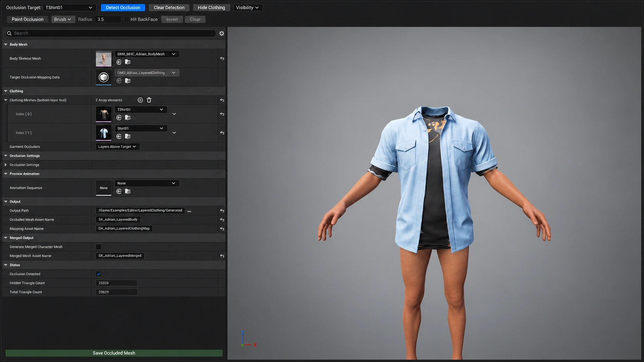This screenshot has height=362, width=644.
Task: Enable the Hit BackFace checkbox
Action: (127, 19)
